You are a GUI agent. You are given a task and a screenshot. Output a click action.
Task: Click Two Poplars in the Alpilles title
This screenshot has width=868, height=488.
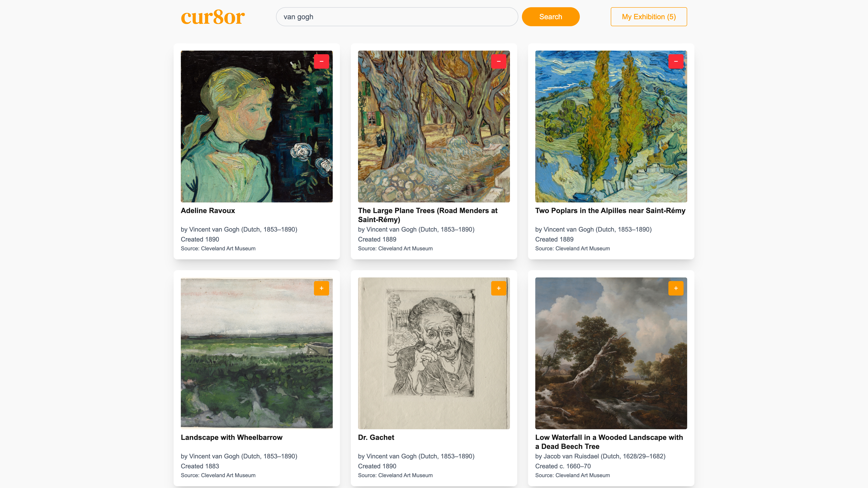click(610, 211)
